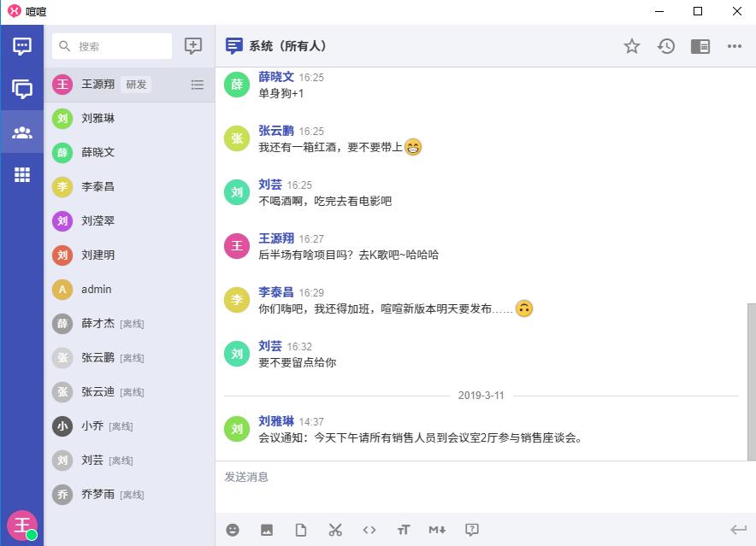Switch to the contacts tab
The height and width of the screenshot is (546, 756).
pyautogui.click(x=22, y=132)
